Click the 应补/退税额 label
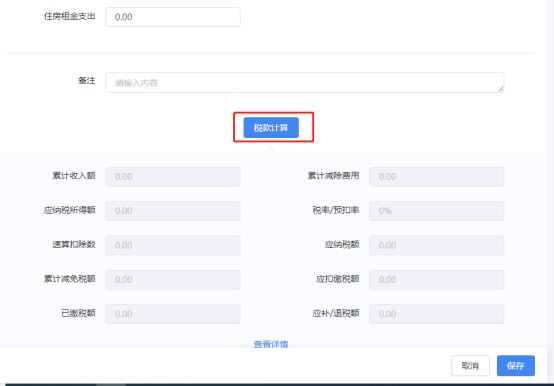This screenshot has height=386, width=554. (336, 313)
